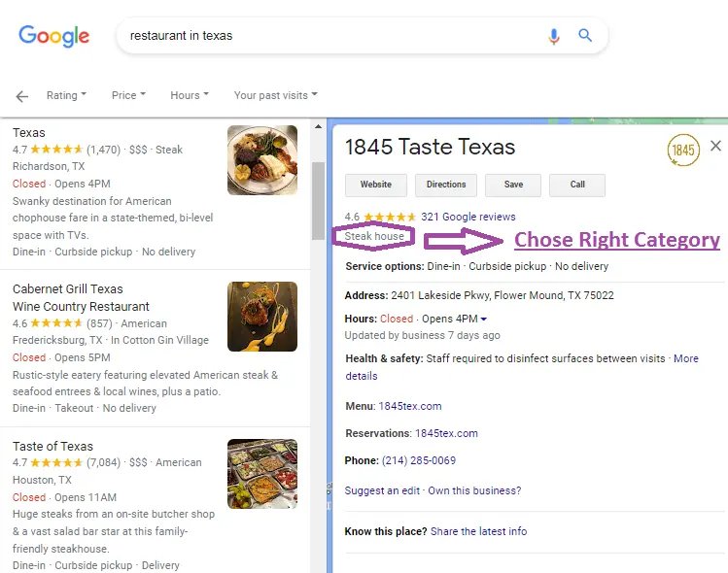Click Own this business? link
This screenshot has width=728, height=573.
(x=474, y=490)
